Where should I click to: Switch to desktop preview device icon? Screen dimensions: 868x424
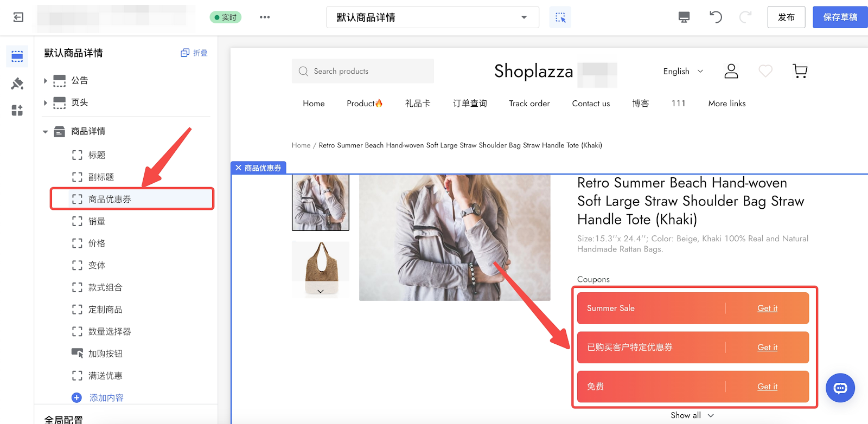684,17
